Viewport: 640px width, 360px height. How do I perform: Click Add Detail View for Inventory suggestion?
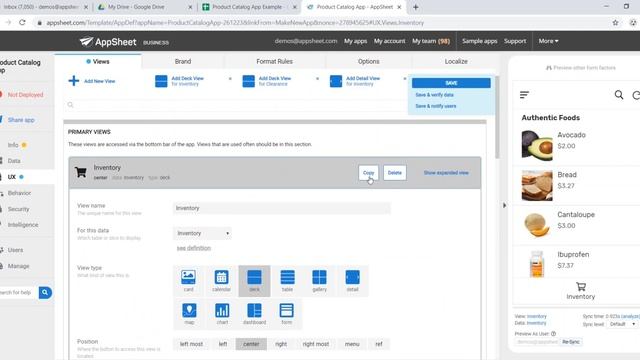355,81
